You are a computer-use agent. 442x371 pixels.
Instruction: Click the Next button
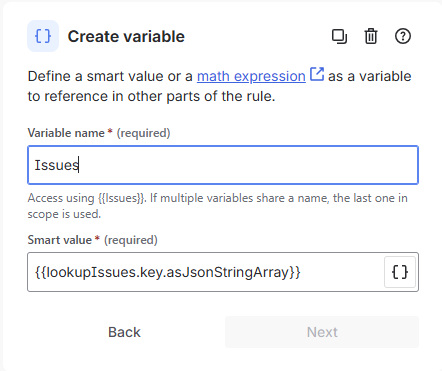coord(322,332)
